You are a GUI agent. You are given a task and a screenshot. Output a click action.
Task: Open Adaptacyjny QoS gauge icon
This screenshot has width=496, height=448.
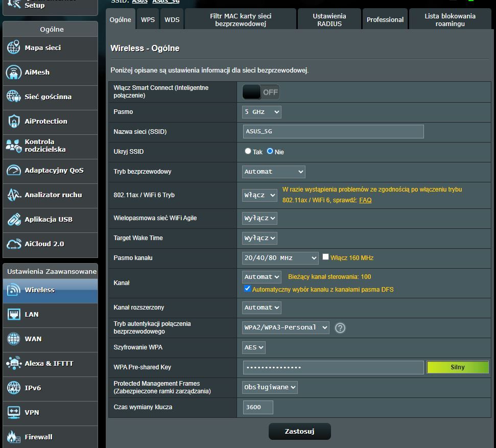tap(14, 170)
